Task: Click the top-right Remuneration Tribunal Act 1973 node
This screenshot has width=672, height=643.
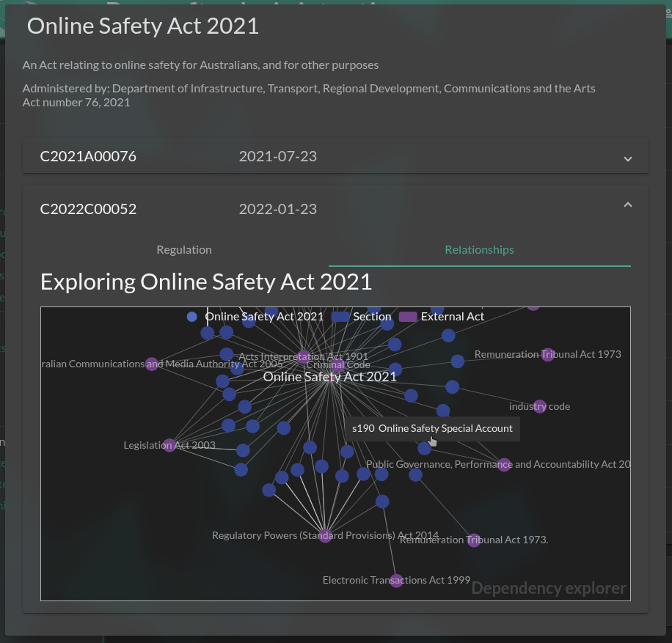Action: click(547, 355)
